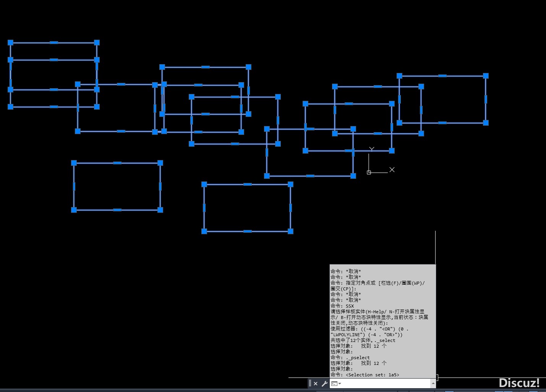This screenshot has height=392, width=546.
Task: Click bottom-left corner grip of bottom-center standalone rectangle
Action: point(204,231)
